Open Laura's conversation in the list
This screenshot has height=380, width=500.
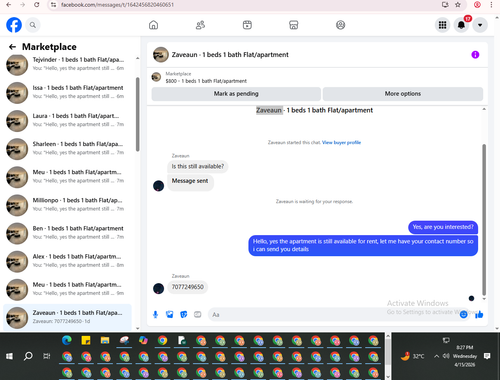(x=68, y=121)
